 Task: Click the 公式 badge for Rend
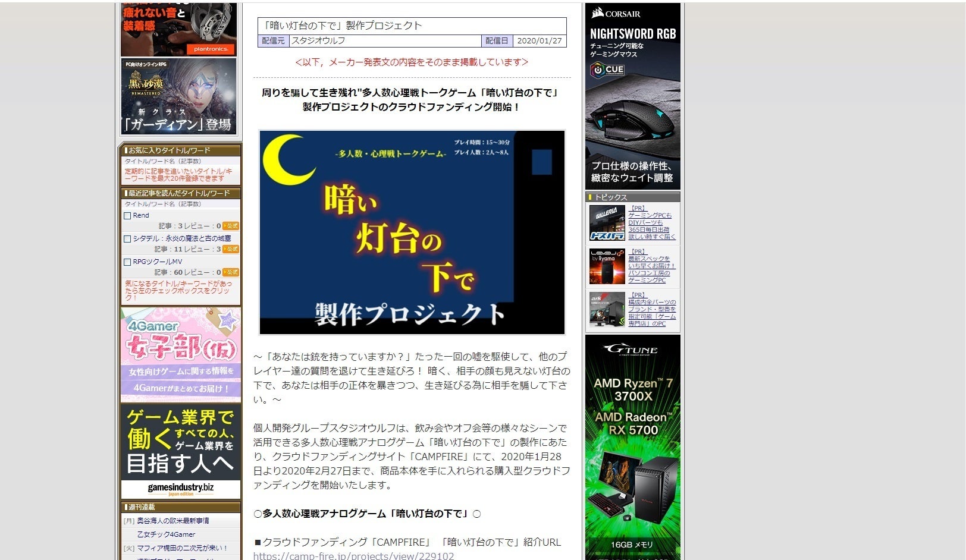(x=231, y=226)
